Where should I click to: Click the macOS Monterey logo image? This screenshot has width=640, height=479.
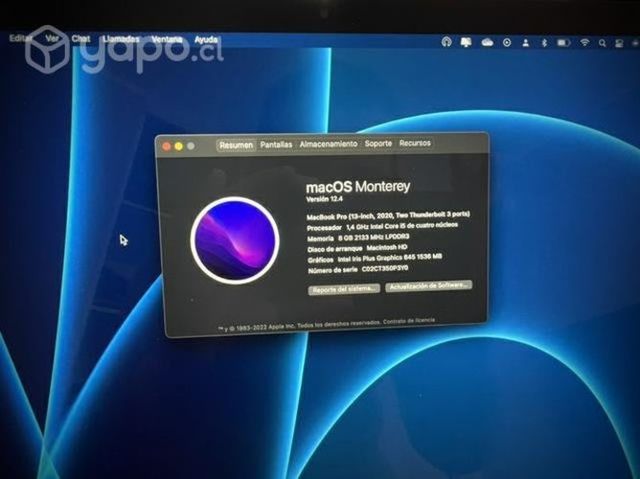(x=235, y=240)
